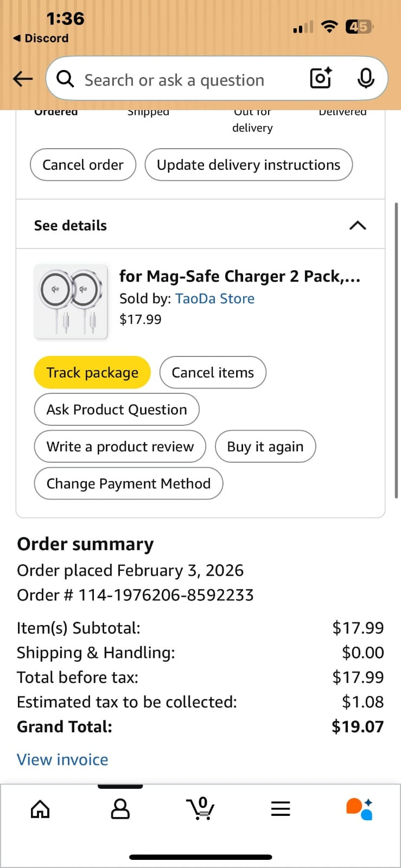This screenshot has height=868, width=401.
Task: Click the Track package button
Action: tap(92, 373)
